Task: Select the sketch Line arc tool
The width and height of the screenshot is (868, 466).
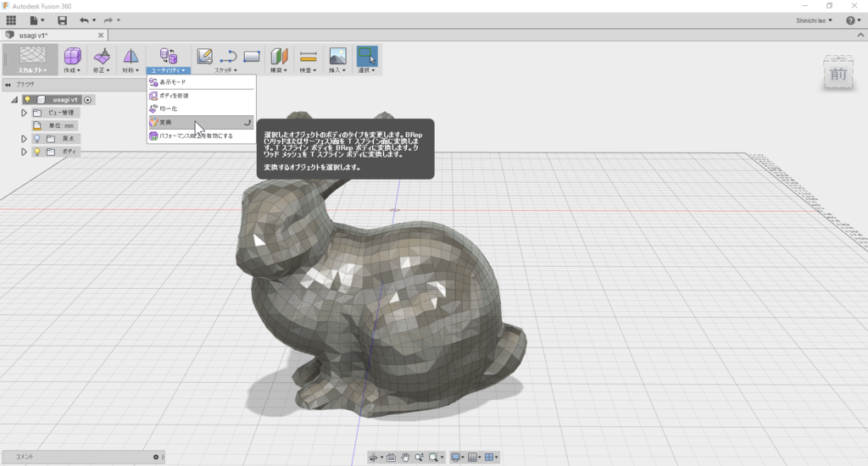Action: [x=228, y=57]
